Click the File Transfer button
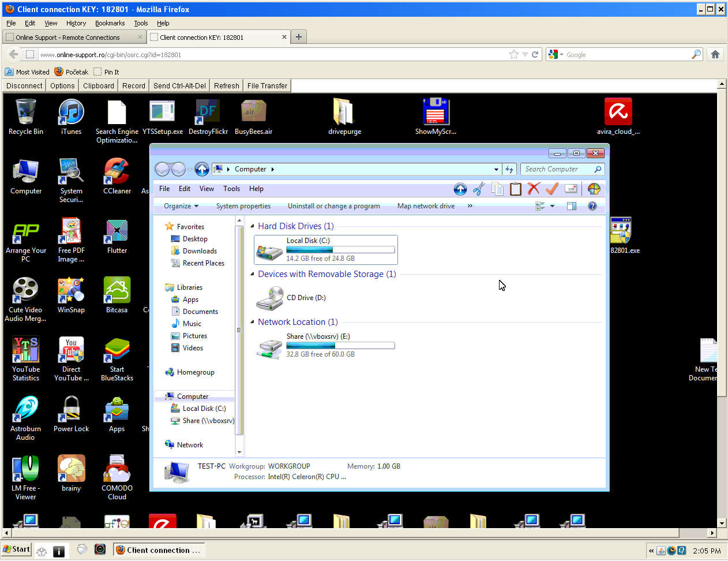Screen dimensions: 728x561 coord(267,85)
